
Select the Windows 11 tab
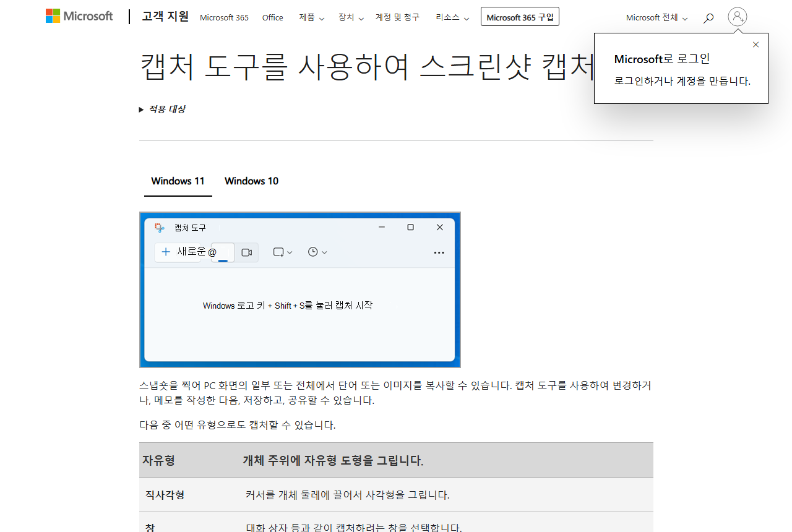[178, 181]
